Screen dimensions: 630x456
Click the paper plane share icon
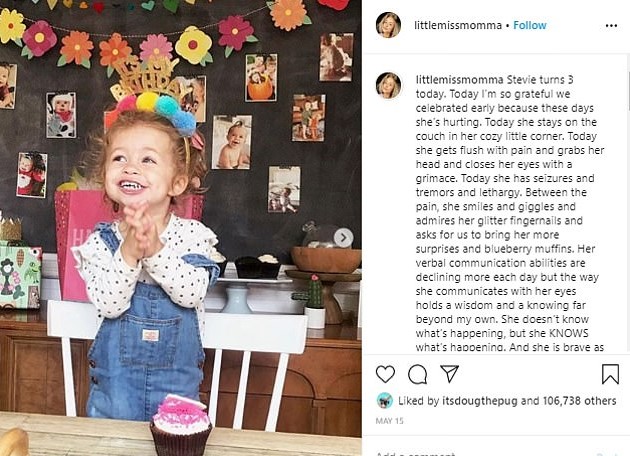click(x=449, y=373)
